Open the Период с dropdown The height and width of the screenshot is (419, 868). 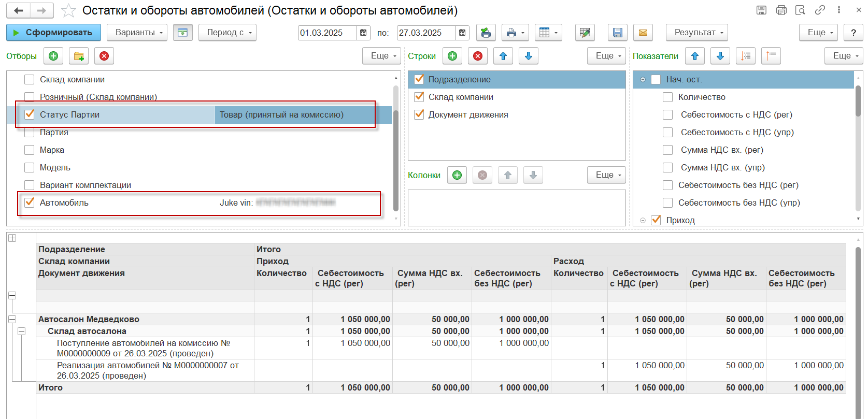(x=227, y=33)
